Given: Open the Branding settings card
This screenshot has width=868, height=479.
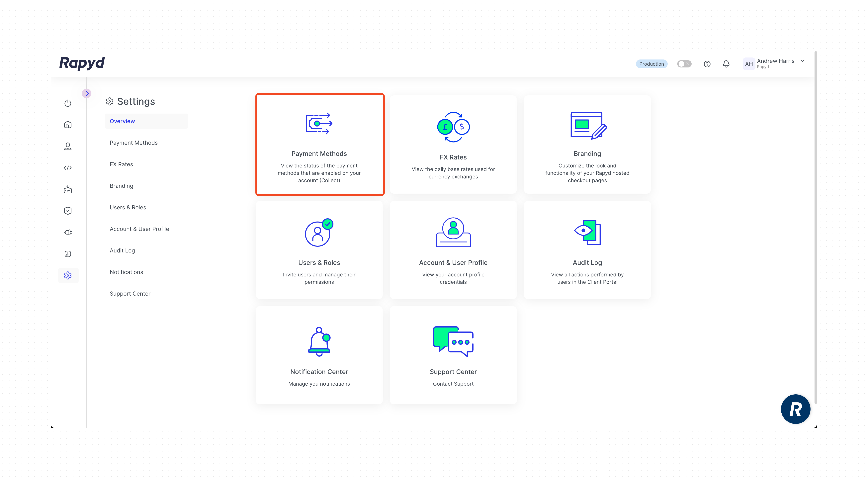Looking at the screenshot, I should pos(587,144).
